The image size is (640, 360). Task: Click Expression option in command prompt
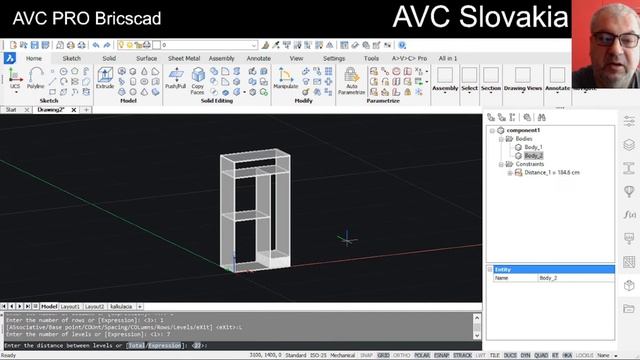tap(164, 346)
